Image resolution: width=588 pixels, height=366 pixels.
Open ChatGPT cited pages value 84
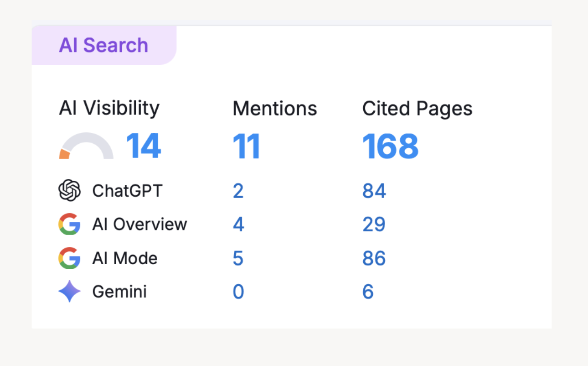[x=374, y=191]
